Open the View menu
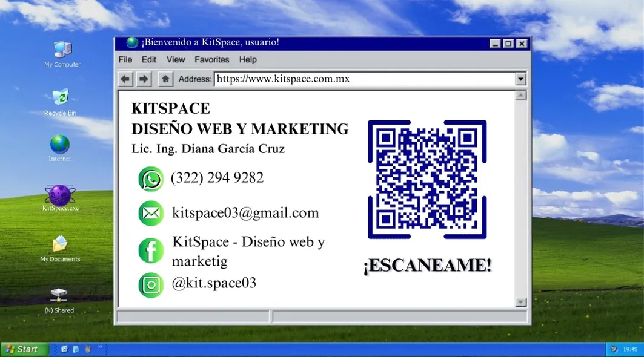 175,59
